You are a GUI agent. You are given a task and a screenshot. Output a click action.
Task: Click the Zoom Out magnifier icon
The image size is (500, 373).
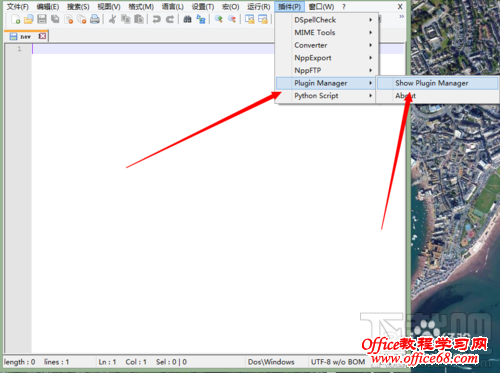[x=232, y=19]
